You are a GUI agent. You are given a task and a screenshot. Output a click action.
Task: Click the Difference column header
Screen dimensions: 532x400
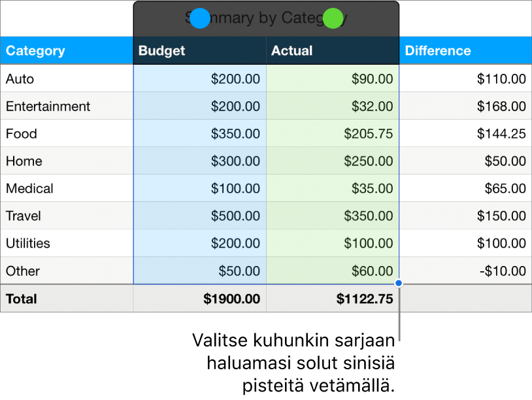pyautogui.click(x=438, y=50)
